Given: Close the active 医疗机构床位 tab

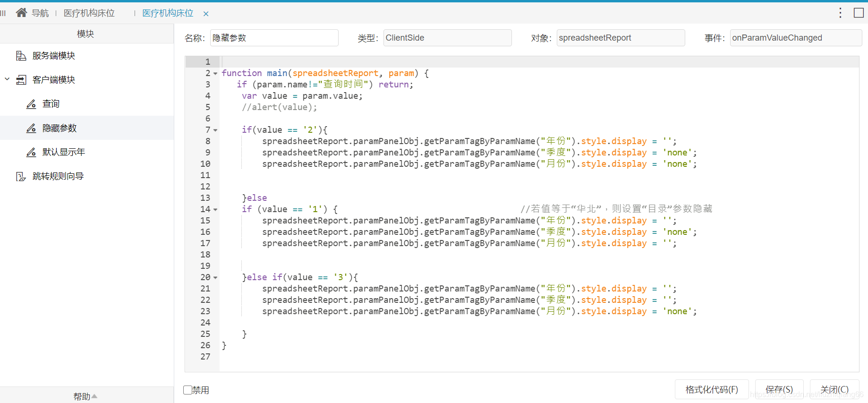Looking at the screenshot, I should point(206,14).
